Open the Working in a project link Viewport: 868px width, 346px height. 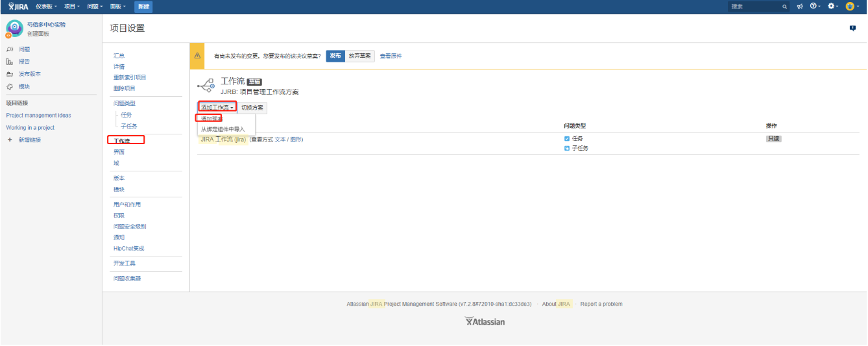click(30, 128)
